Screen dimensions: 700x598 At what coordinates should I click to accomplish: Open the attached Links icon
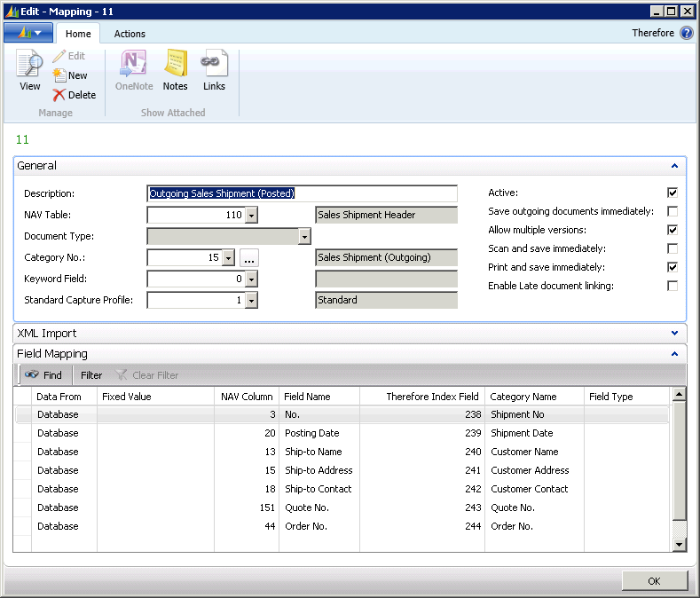tap(214, 66)
